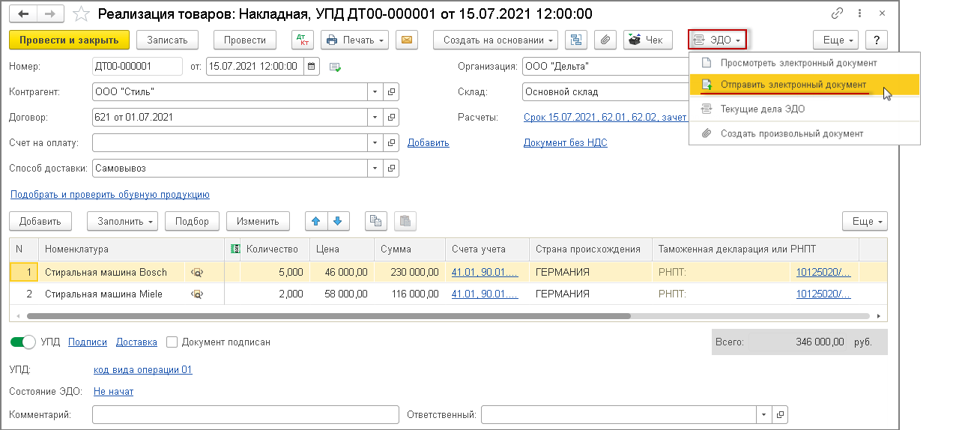Select Отправить электронный документ
Screen dimensions: 980x430
tap(805, 85)
